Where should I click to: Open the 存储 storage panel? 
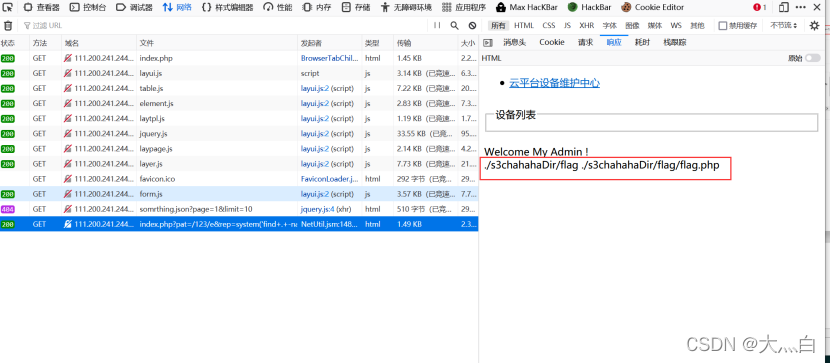point(356,7)
